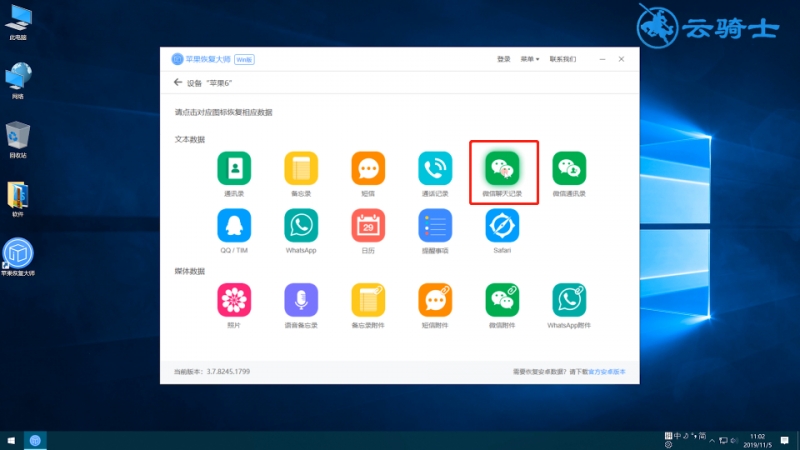This screenshot has width=800, height=450.
Task: Open the 日历 calendar icon
Action: (x=368, y=226)
